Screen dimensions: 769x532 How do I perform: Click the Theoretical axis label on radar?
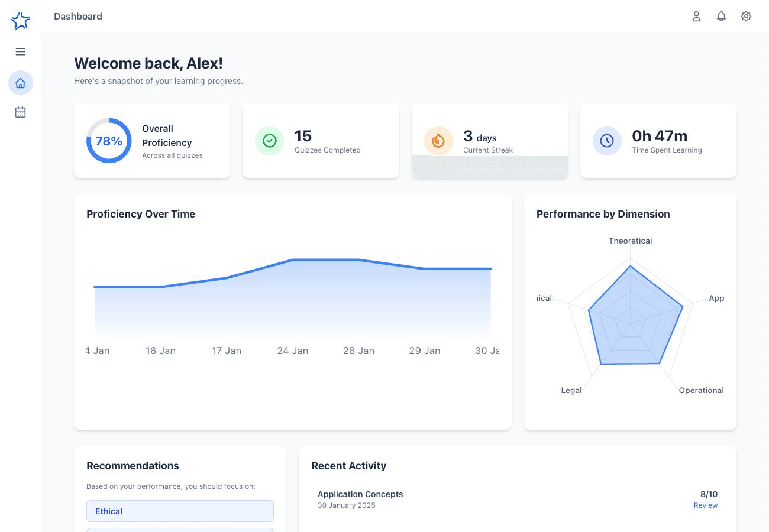point(630,241)
